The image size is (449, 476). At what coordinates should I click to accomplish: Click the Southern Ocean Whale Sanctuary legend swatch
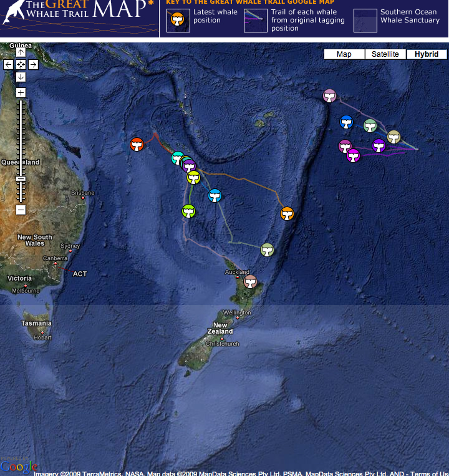[x=365, y=21]
